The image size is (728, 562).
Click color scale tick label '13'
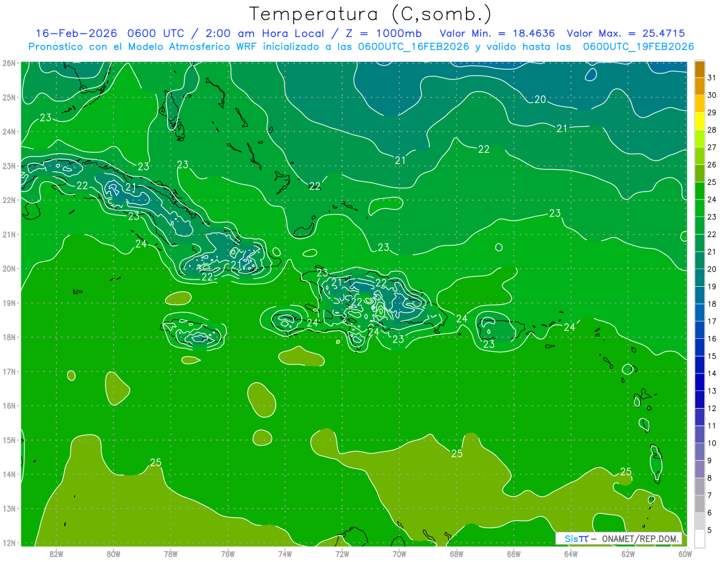(x=712, y=390)
